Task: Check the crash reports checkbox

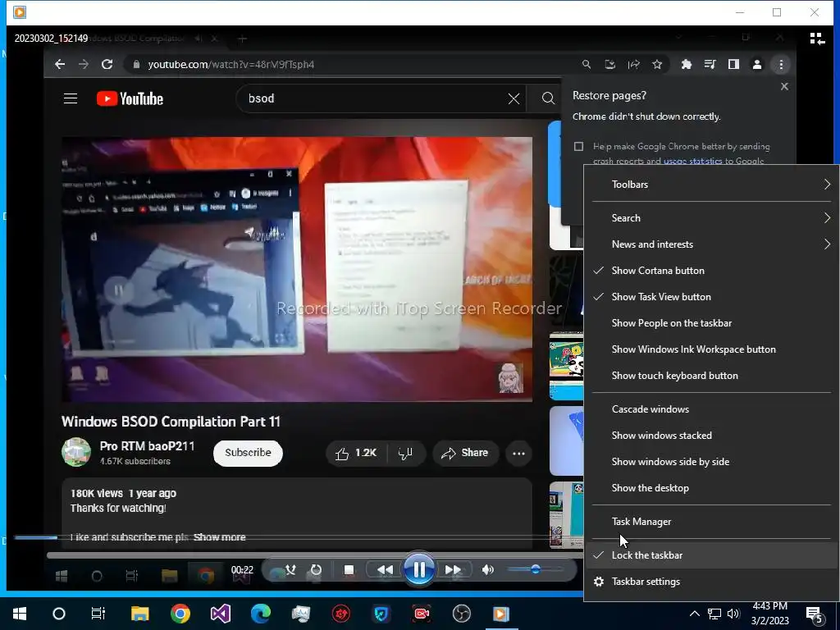Action: click(x=578, y=146)
